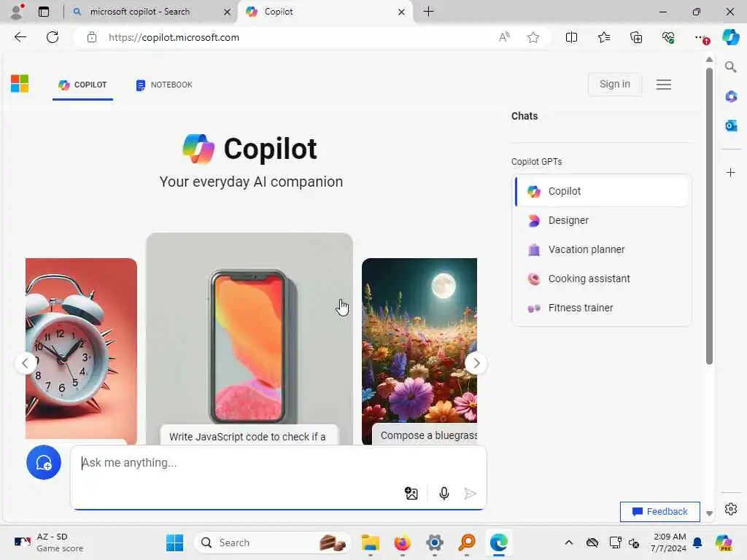Click the browser profile avatar icon
The image size is (747, 560).
(x=17, y=12)
